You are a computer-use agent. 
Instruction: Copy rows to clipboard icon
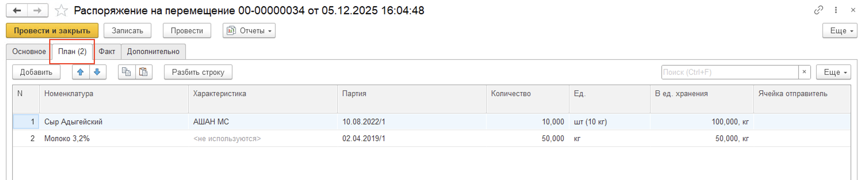(x=126, y=72)
